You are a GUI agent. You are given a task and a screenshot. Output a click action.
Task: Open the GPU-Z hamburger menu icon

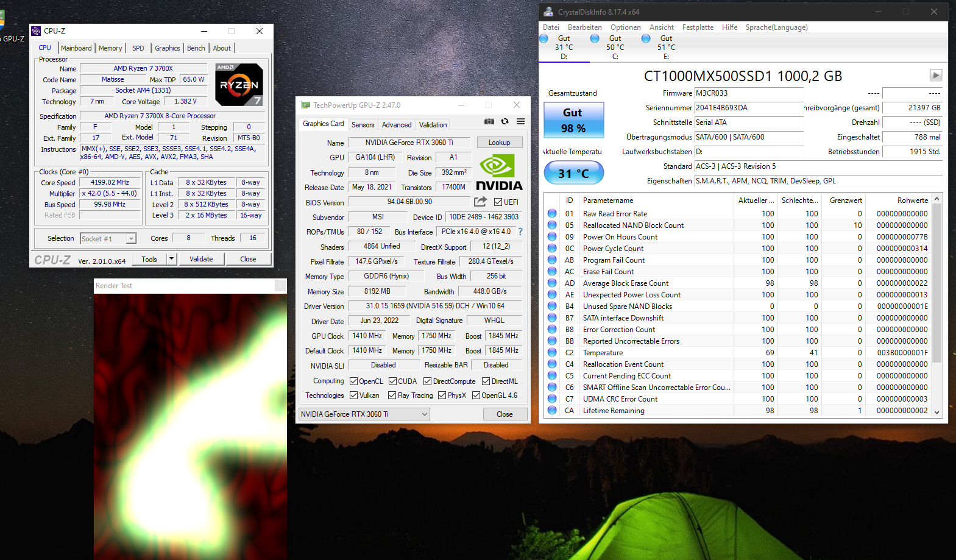(521, 121)
